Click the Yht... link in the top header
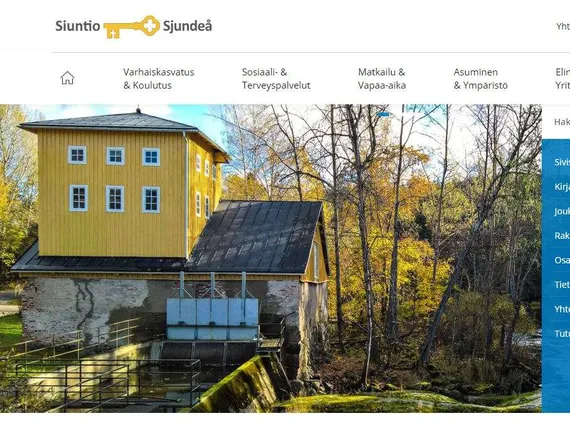This screenshot has width=570, height=428. (563, 27)
